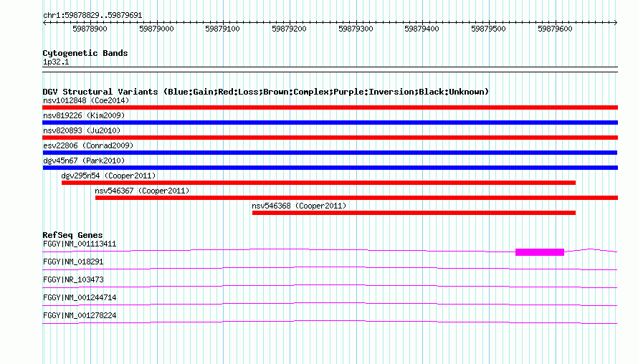Click the FGGY NR_103473 intron line
Viewport: 638px width, 364px height.
click(330, 287)
